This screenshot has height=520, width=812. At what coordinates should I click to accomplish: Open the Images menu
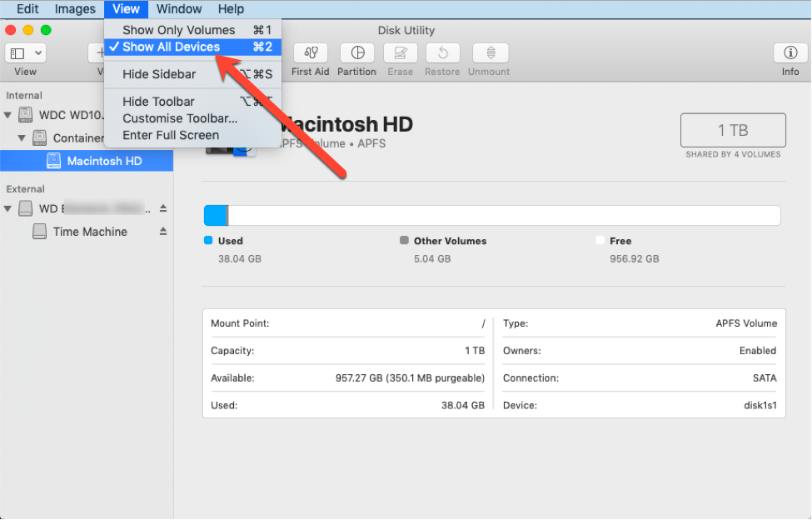point(75,9)
